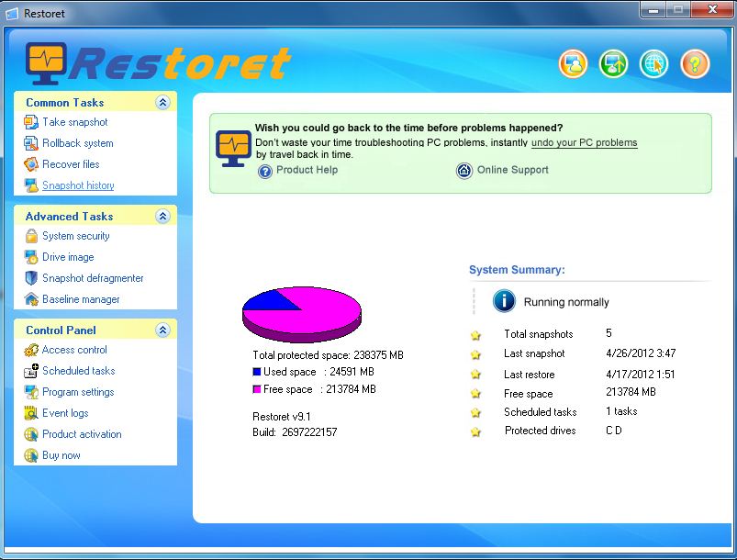The width and height of the screenshot is (737, 560).
Task: Click the 'Restoret v9.1' version text
Action: pyautogui.click(x=282, y=417)
